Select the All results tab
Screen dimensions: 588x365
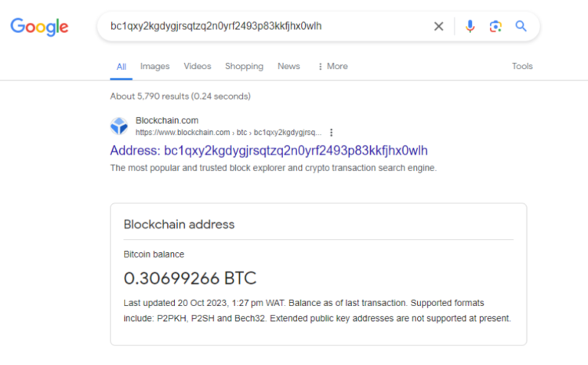[x=122, y=67]
